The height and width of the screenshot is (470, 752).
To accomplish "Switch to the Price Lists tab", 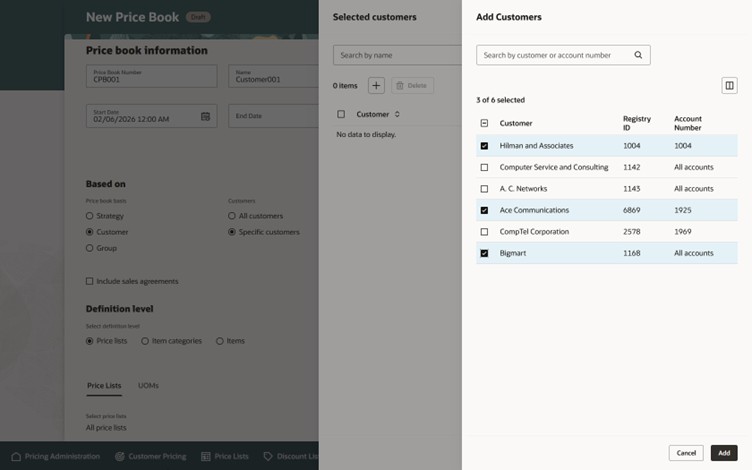I will 104,386.
